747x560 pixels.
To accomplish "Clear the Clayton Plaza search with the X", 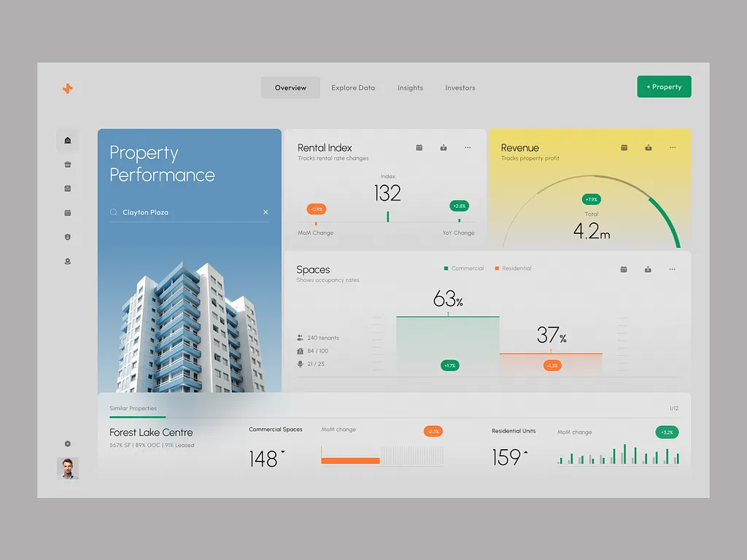I will pyautogui.click(x=266, y=212).
